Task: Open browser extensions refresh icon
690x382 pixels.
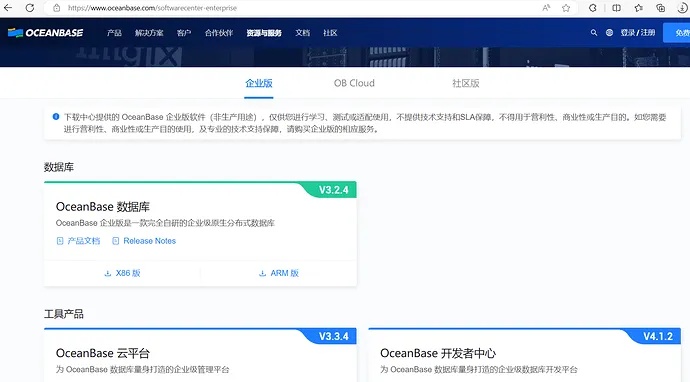Action: pos(593,7)
